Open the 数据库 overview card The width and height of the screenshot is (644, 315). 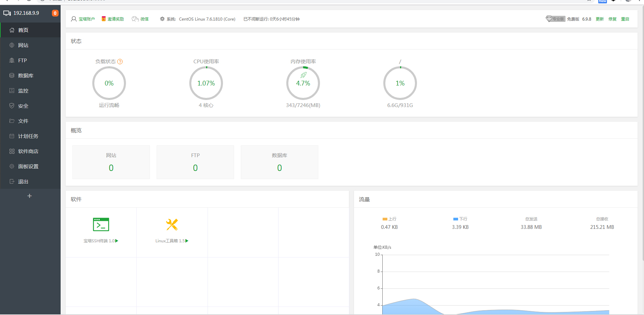[x=279, y=162]
